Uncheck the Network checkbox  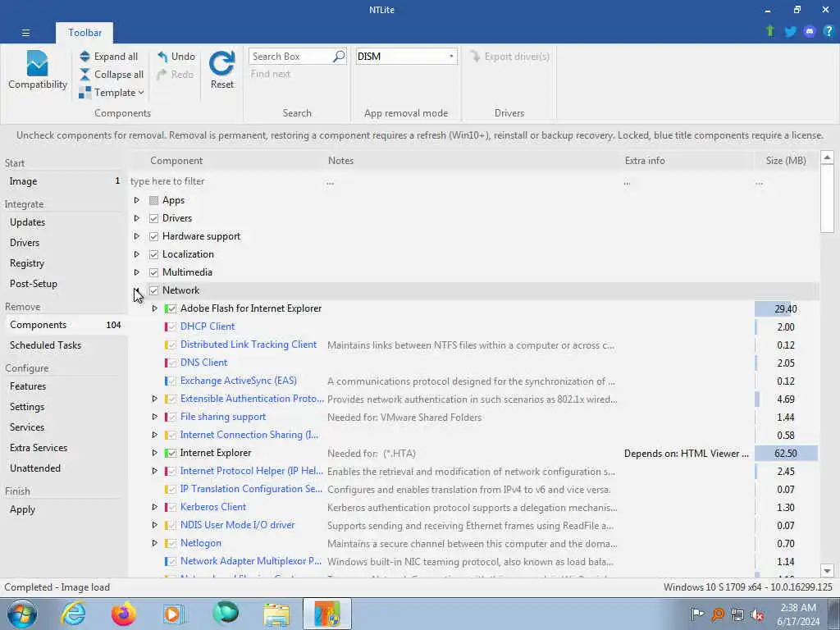click(x=153, y=290)
